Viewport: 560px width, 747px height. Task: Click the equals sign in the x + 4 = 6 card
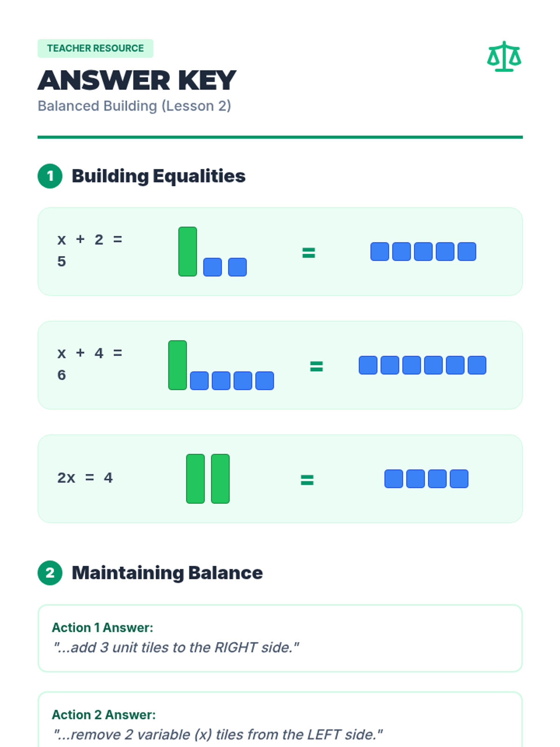(x=316, y=366)
